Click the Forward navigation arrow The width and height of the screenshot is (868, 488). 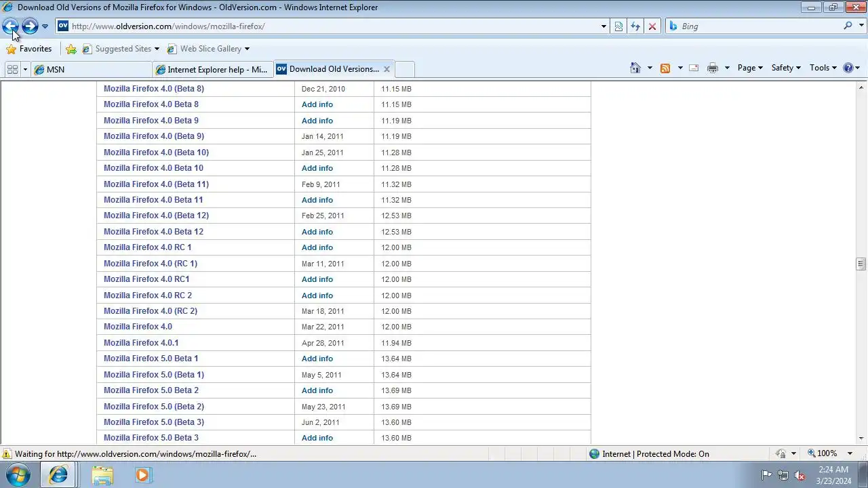point(30,26)
